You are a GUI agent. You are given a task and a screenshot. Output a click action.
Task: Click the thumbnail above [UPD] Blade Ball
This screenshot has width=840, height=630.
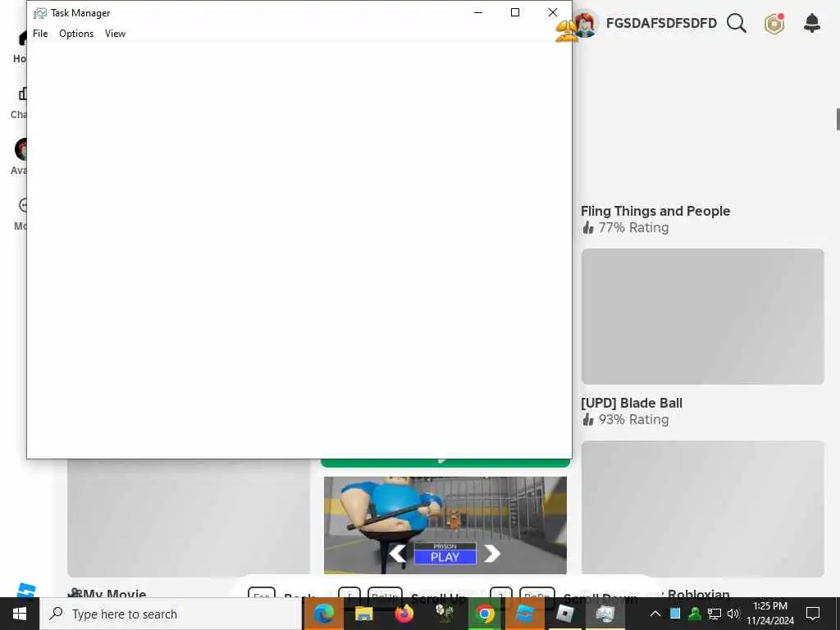(702, 316)
